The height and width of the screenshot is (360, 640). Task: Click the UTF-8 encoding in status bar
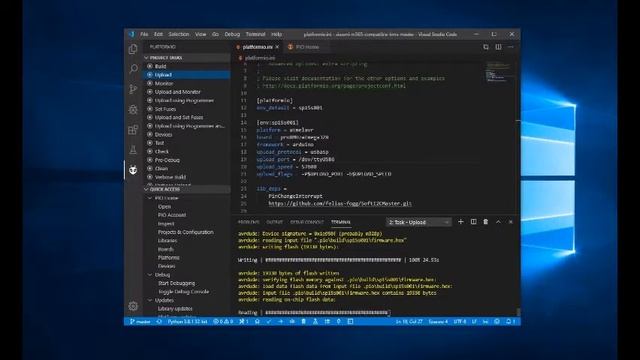point(460,322)
